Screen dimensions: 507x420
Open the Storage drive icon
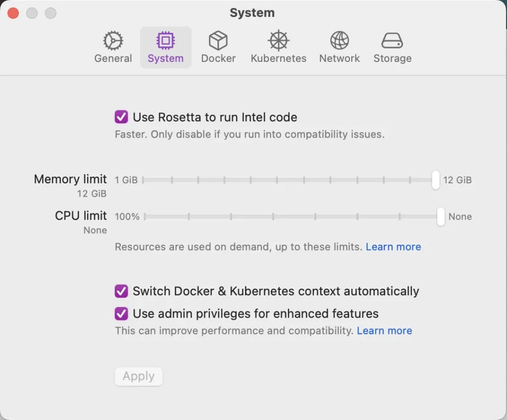click(x=392, y=41)
